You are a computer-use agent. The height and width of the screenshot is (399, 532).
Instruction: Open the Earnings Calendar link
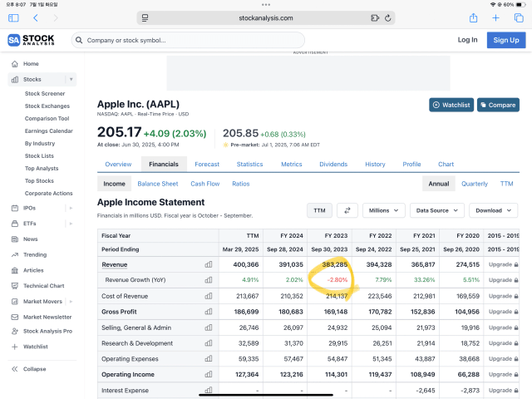pos(49,131)
